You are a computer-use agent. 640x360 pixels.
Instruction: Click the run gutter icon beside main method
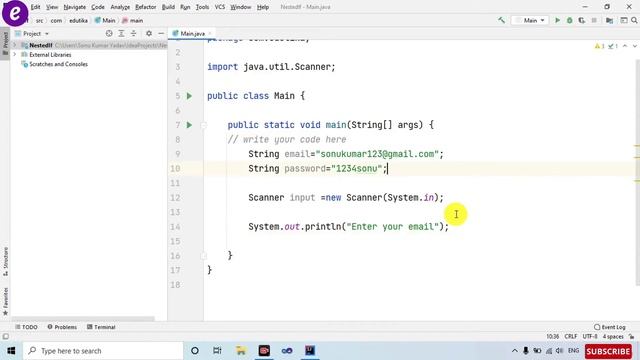tap(189, 125)
